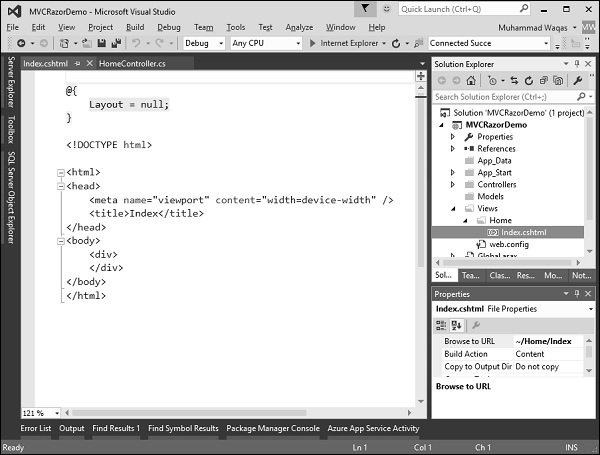Click the Open File toolbar icon
The image size is (600, 455).
[x=87, y=43]
